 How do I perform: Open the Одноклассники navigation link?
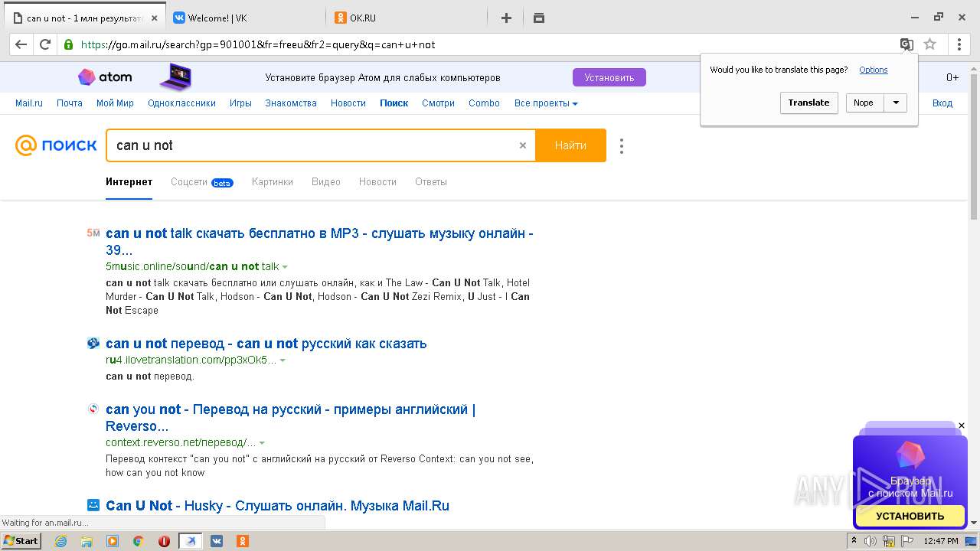coord(181,103)
